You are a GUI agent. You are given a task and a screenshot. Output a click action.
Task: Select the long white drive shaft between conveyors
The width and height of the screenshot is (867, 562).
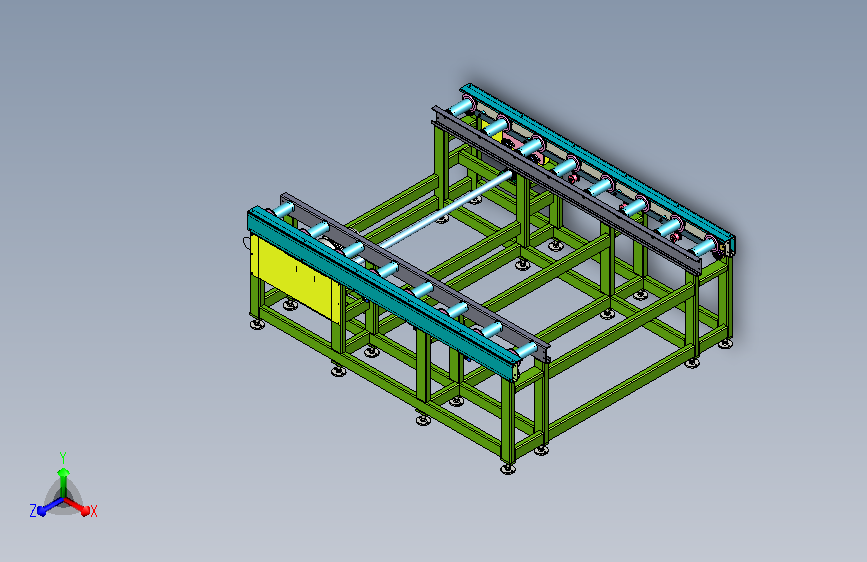tap(444, 211)
